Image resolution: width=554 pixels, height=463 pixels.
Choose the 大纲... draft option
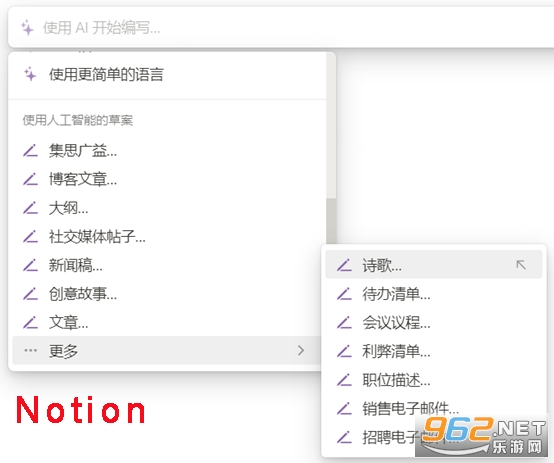pos(167,208)
